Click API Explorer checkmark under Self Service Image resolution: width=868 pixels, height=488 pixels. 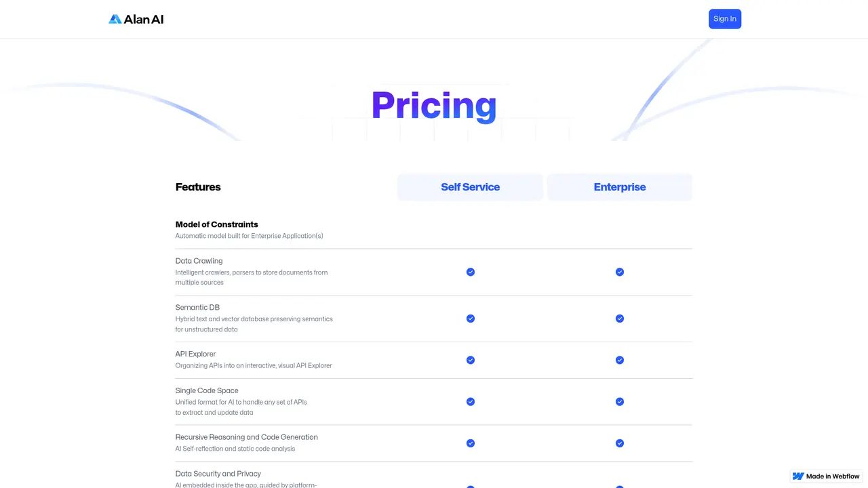pyautogui.click(x=471, y=360)
